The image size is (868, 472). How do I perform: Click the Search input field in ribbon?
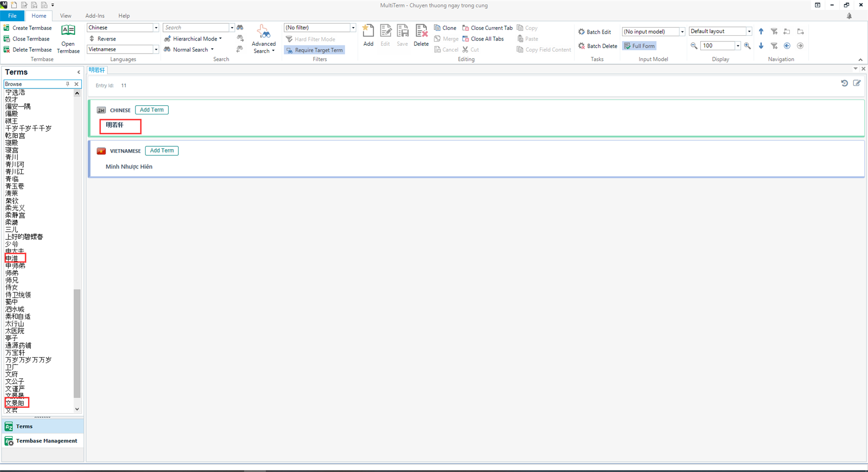tap(196, 28)
